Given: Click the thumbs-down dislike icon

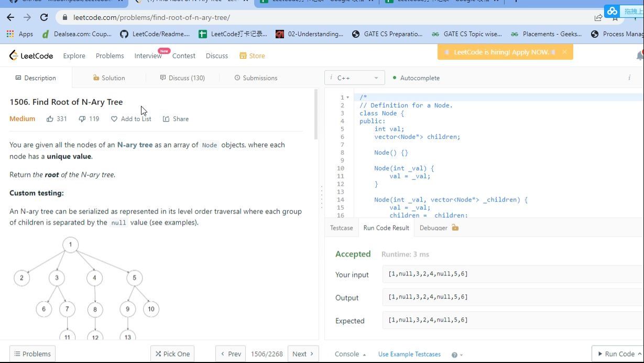Looking at the screenshot, I should pos(82,119).
